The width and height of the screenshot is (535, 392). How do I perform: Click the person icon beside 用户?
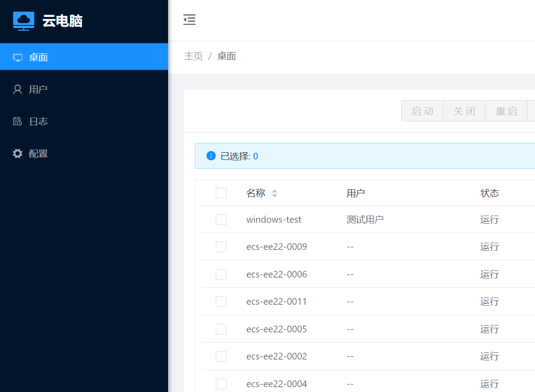[x=17, y=89]
